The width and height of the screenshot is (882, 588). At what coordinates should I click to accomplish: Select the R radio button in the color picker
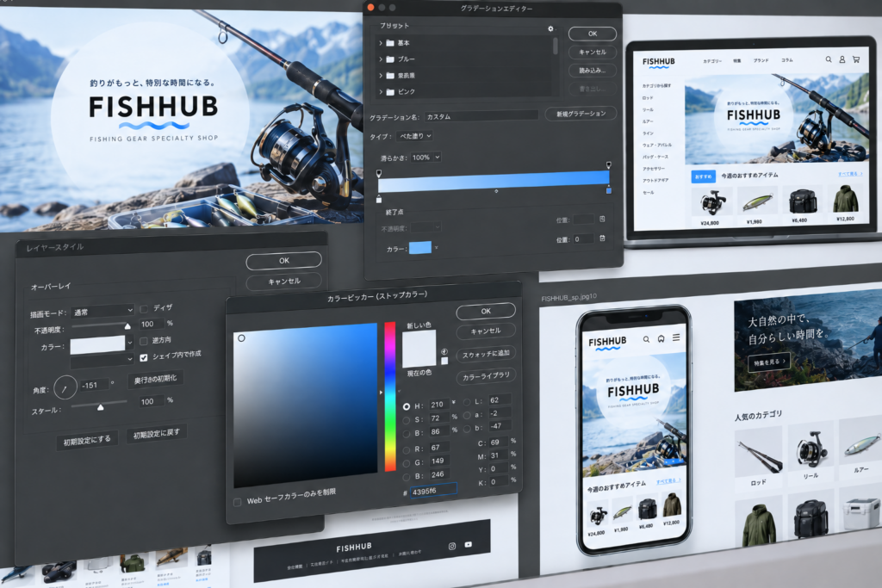click(x=407, y=450)
